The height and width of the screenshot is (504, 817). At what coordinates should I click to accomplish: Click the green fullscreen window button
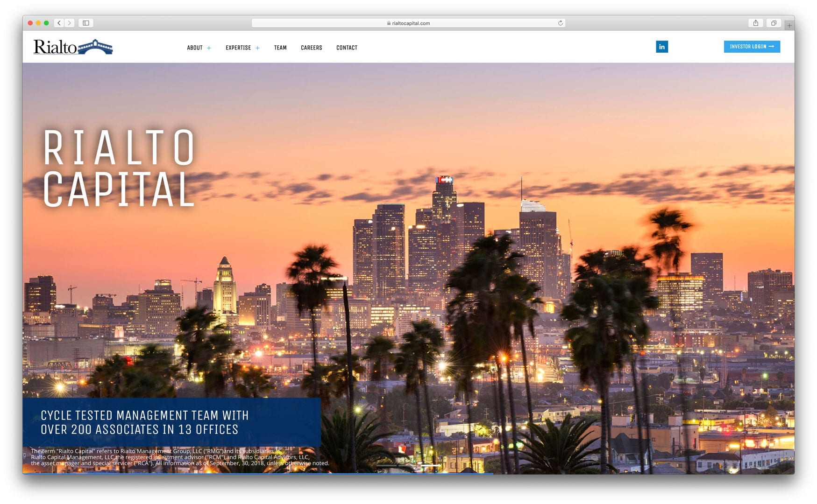46,23
